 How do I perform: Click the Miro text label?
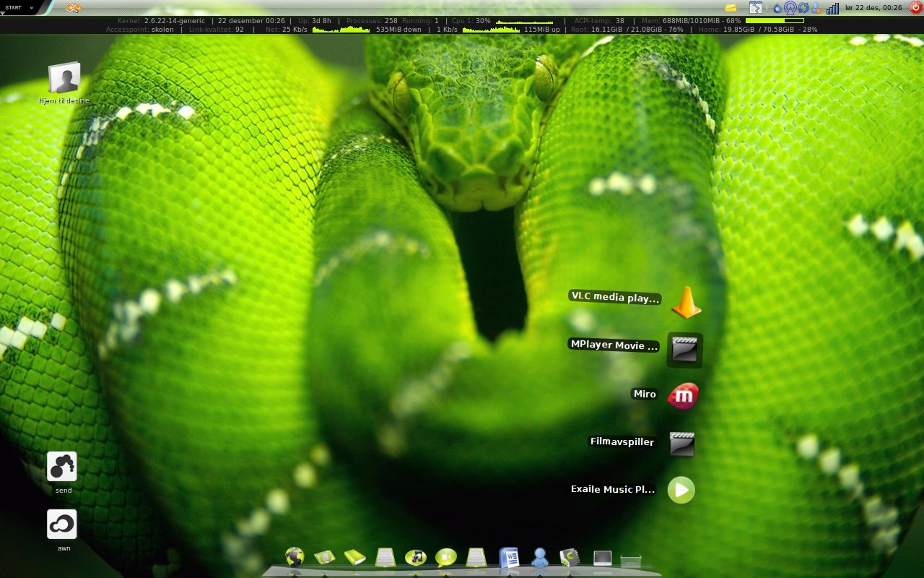click(x=645, y=394)
